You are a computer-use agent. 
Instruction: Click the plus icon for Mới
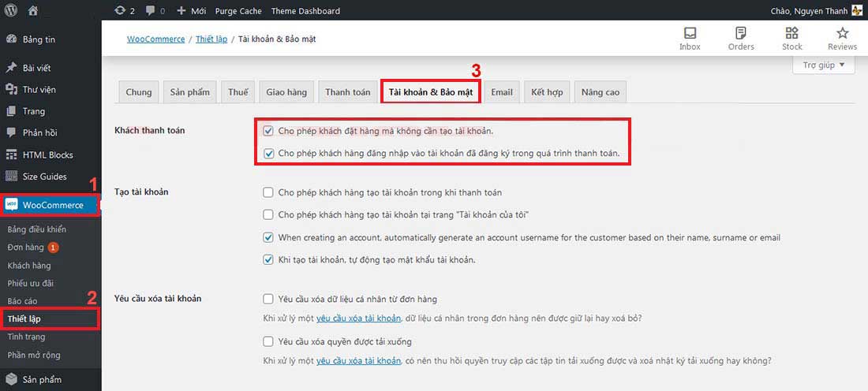tap(181, 10)
